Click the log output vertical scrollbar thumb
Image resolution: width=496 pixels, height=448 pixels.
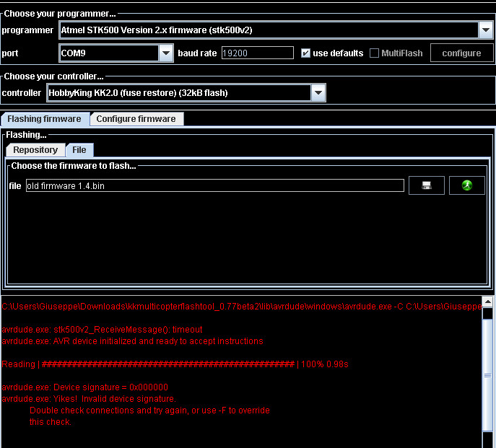487,375
